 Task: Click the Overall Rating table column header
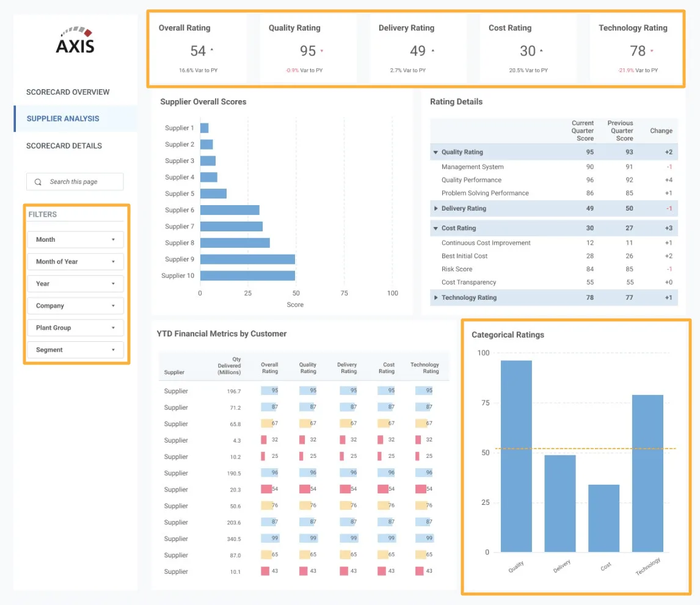tap(269, 368)
